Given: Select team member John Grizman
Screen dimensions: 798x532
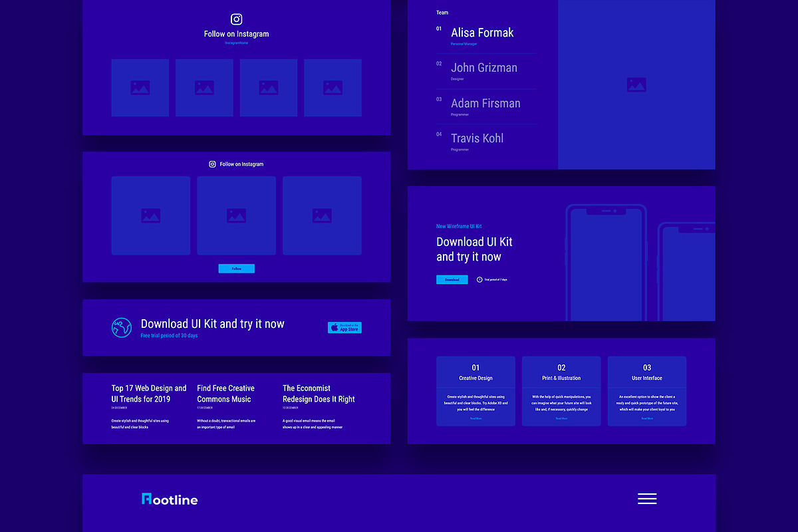Looking at the screenshot, I should coord(483,68).
